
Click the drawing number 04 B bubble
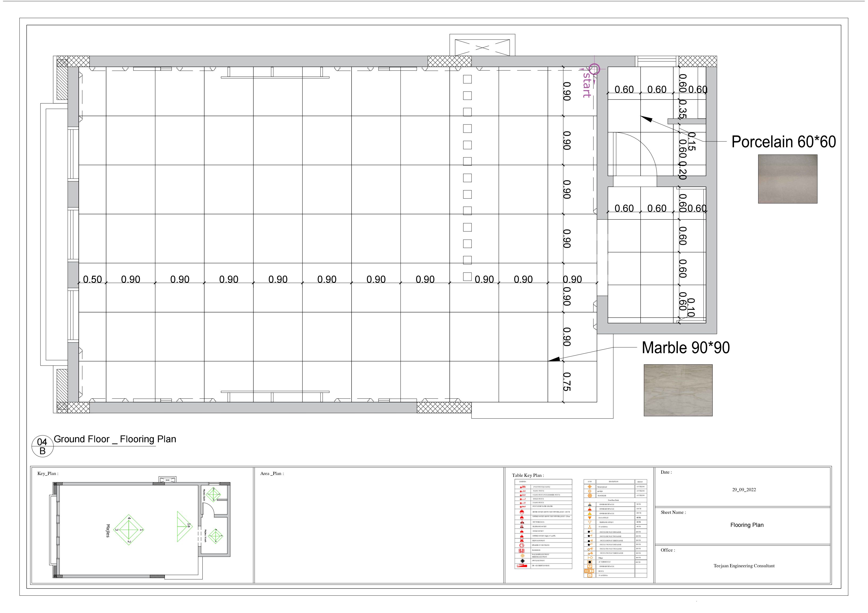tap(42, 446)
